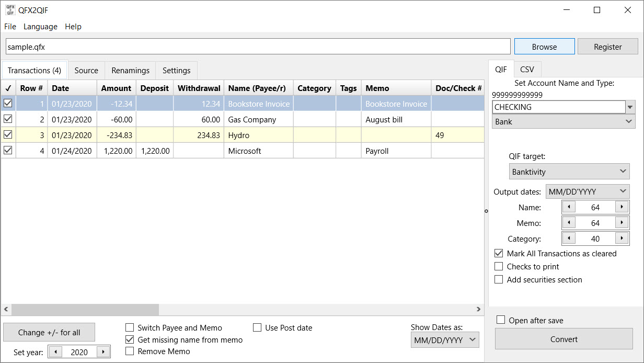Image resolution: width=644 pixels, height=363 pixels.
Task: Uncheck row 2 Gas Company transaction
Action: click(x=8, y=119)
